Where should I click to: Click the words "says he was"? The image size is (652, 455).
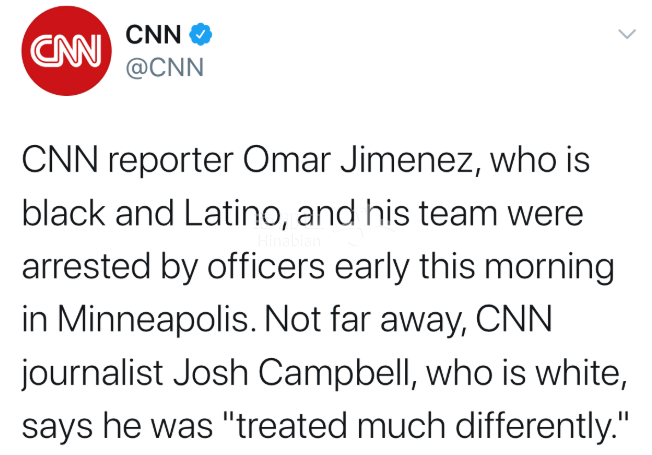point(117,426)
